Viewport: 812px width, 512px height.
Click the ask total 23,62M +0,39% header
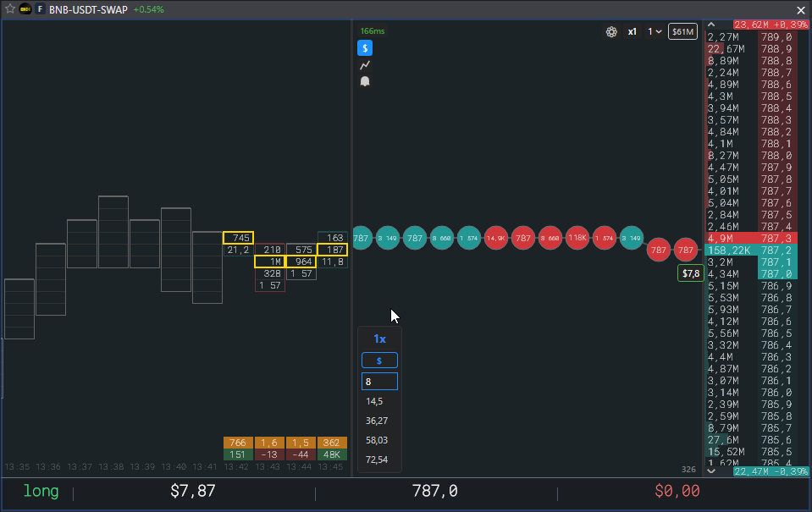[771, 25]
